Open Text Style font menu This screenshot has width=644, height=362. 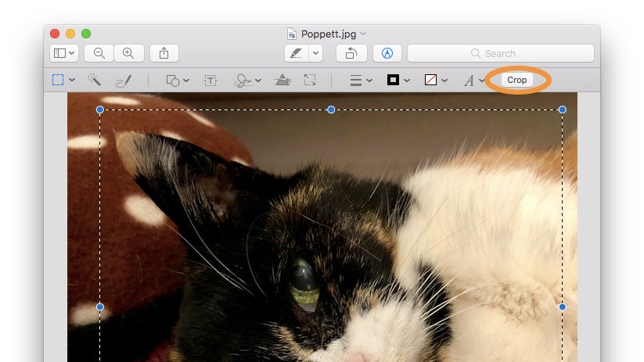click(x=469, y=81)
